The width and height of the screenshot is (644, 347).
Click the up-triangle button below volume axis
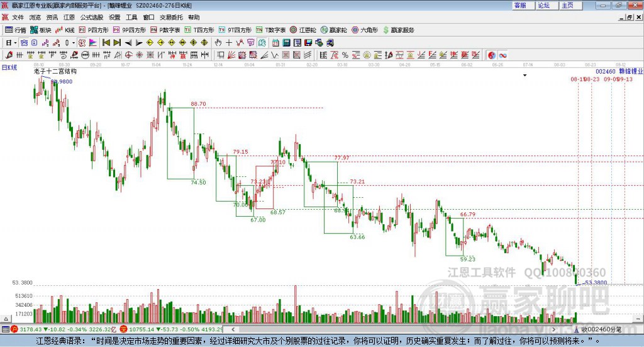pyautogui.click(x=6, y=319)
